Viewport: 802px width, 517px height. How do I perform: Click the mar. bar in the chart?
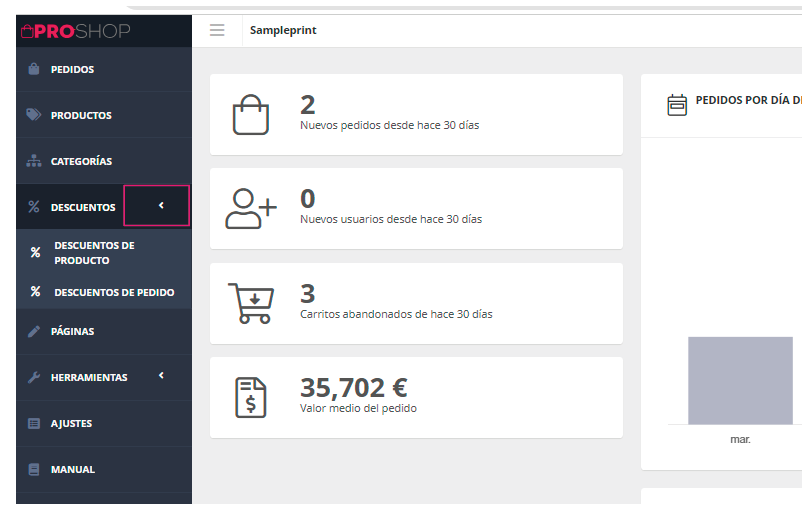[x=740, y=380]
